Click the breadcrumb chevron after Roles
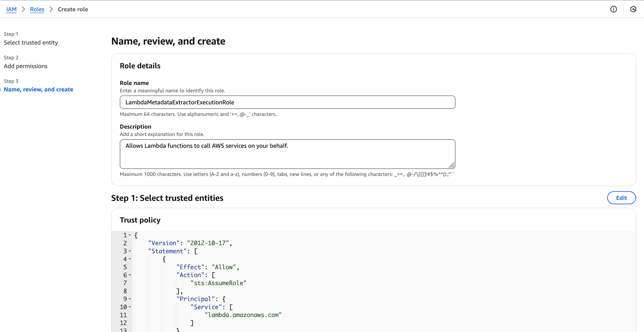This screenshot has height=332, width=644. [51, 9]
